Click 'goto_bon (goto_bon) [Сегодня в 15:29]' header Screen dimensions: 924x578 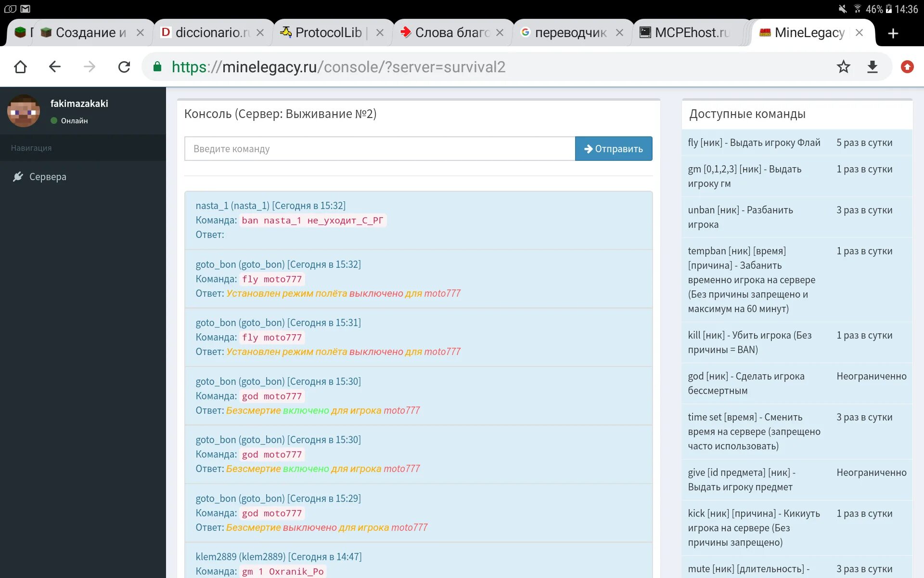278,499
